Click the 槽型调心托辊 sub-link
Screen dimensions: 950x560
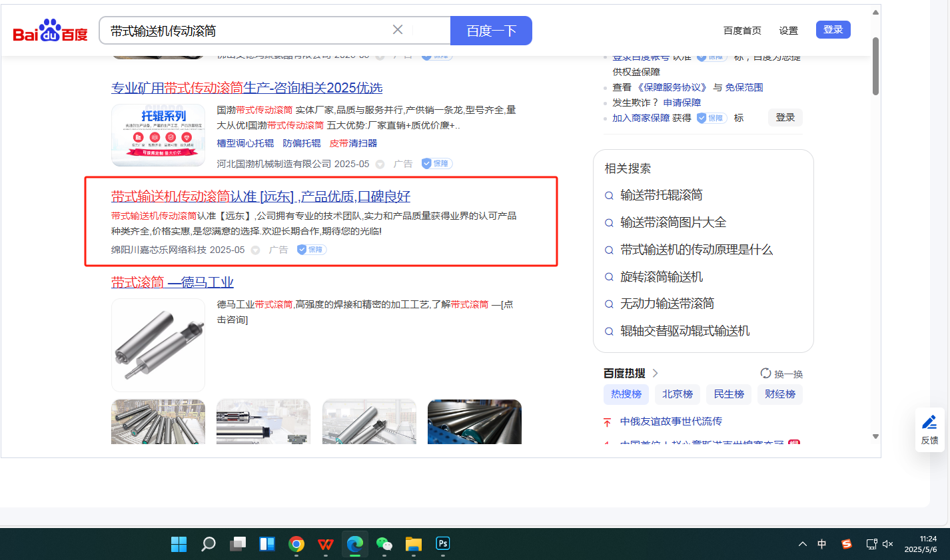coord(245,143)
